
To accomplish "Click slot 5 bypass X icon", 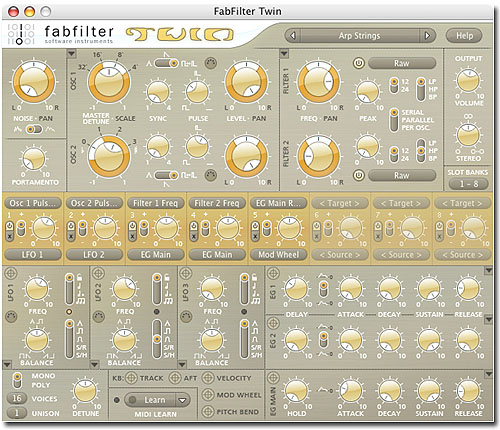I will [255, 236].
